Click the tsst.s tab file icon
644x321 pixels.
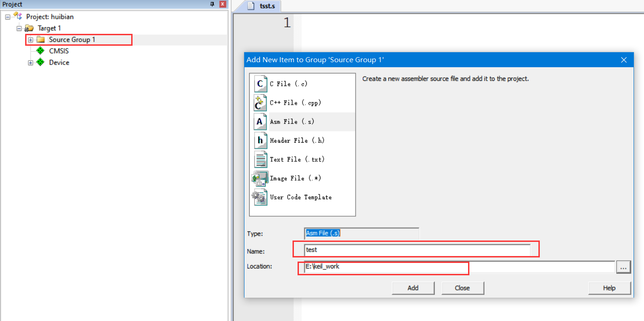(x=250, y=6)
